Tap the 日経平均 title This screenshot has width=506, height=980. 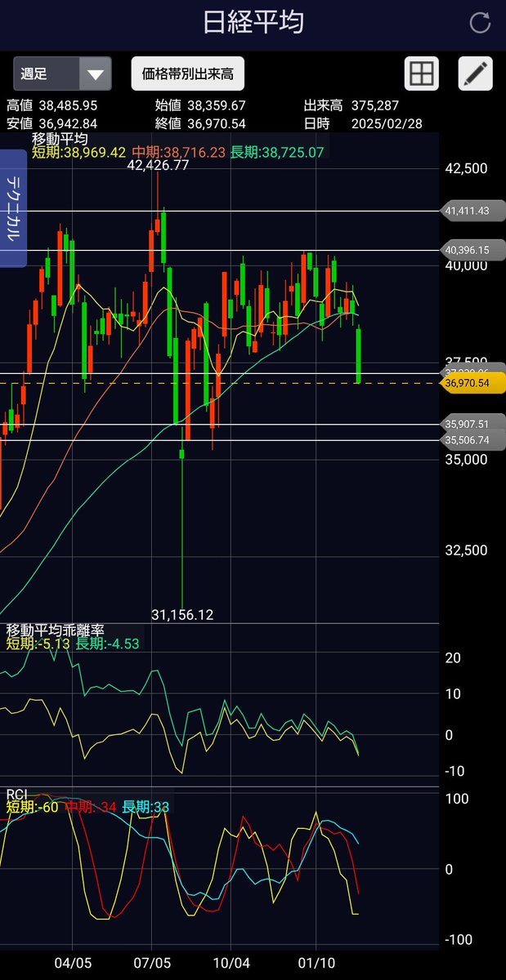(253, 23)
